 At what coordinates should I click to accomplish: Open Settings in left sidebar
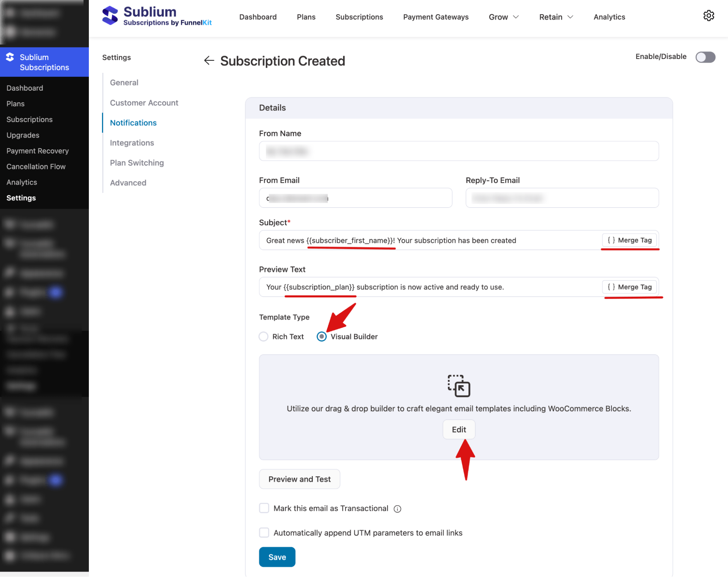pos(21,198)
